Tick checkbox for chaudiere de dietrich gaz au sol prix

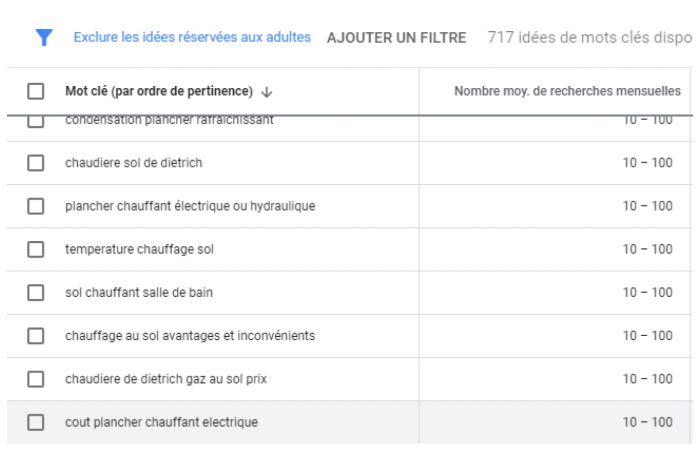36,379
